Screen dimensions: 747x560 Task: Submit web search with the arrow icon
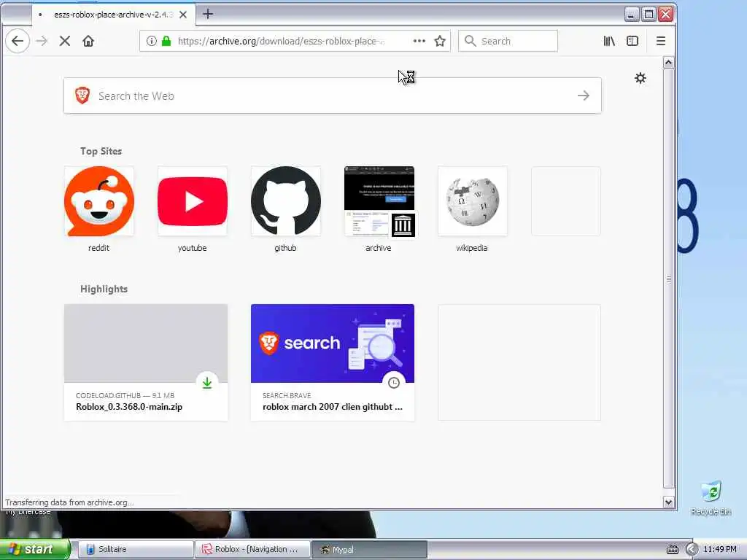tap(584, 96)
